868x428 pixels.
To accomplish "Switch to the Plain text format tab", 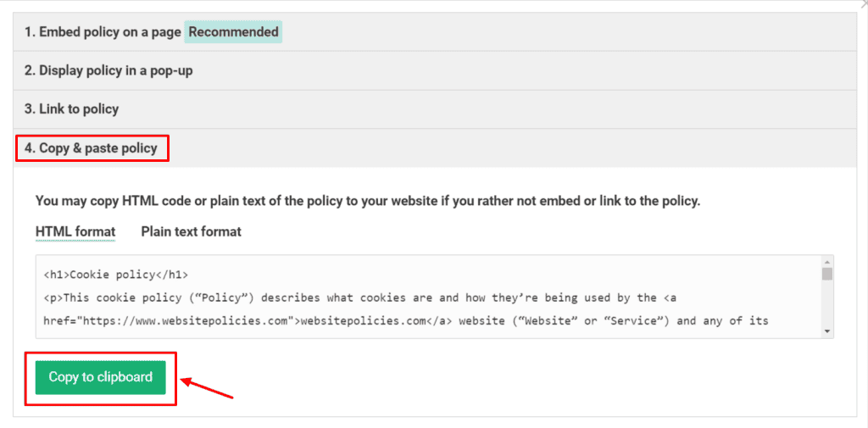I will [191, 231].
